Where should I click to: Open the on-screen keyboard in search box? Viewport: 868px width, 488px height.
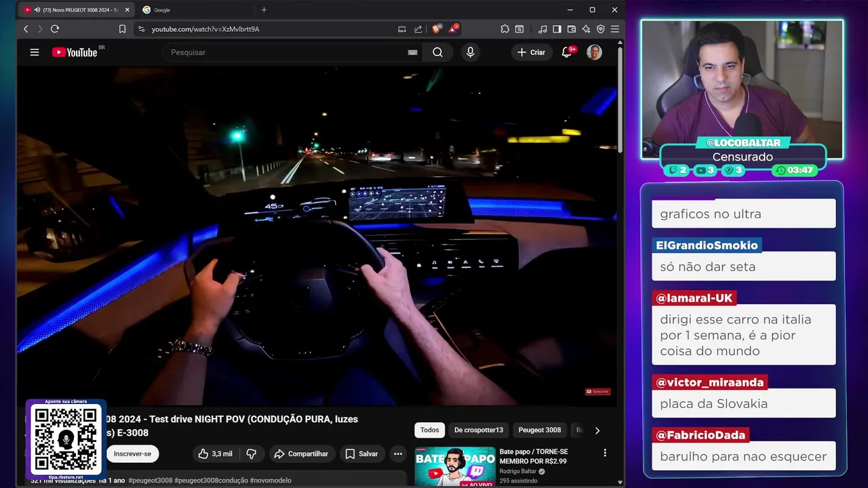coord(412,52)
